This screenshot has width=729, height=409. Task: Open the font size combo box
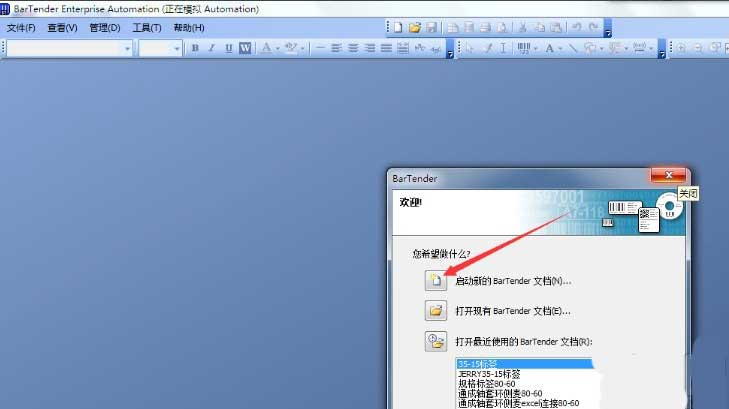click(160, 48)
